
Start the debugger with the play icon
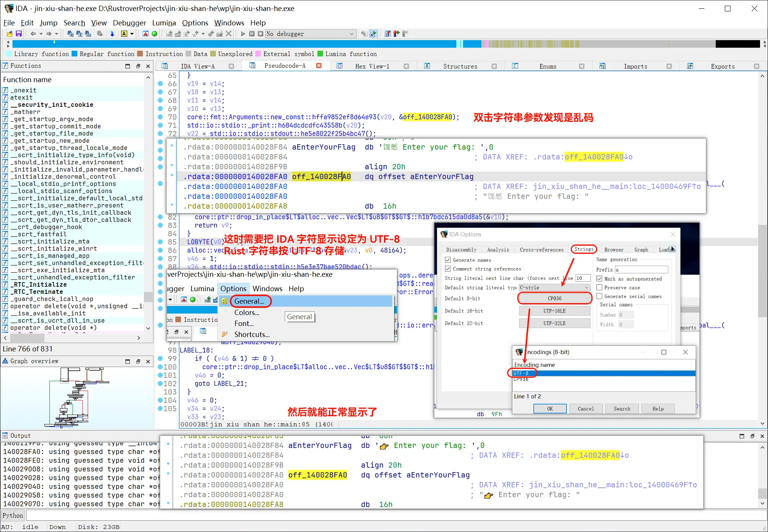point(243,34)
